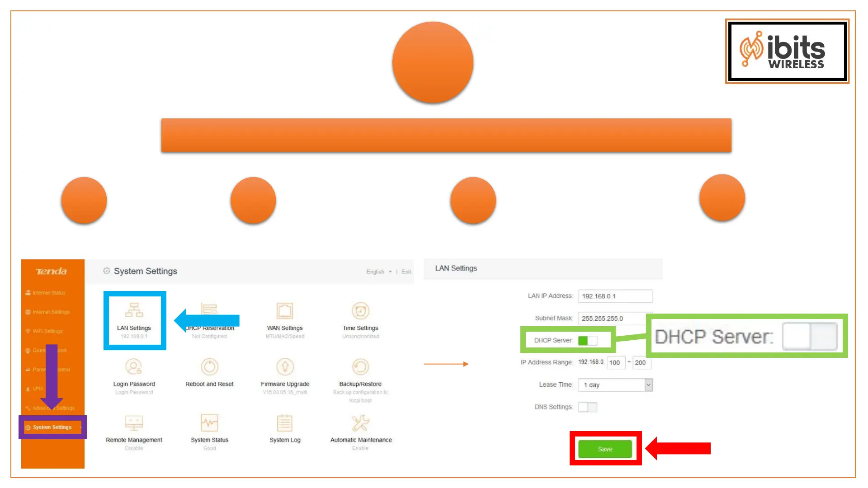Open the LAN Settings icon
Image resolution: width=868 pixels, height=488 pixels.
tap(134, 310)
